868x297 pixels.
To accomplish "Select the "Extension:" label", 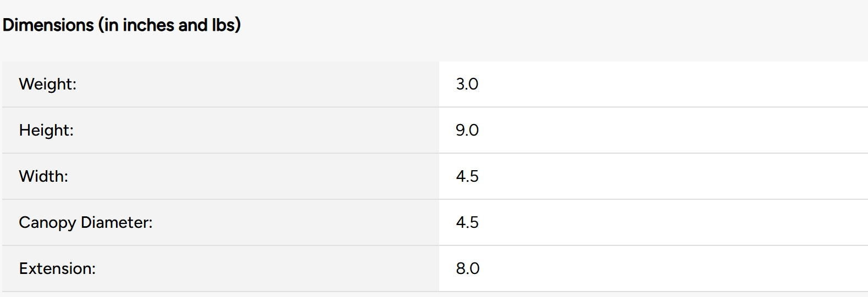I will [x=57, y=268].
